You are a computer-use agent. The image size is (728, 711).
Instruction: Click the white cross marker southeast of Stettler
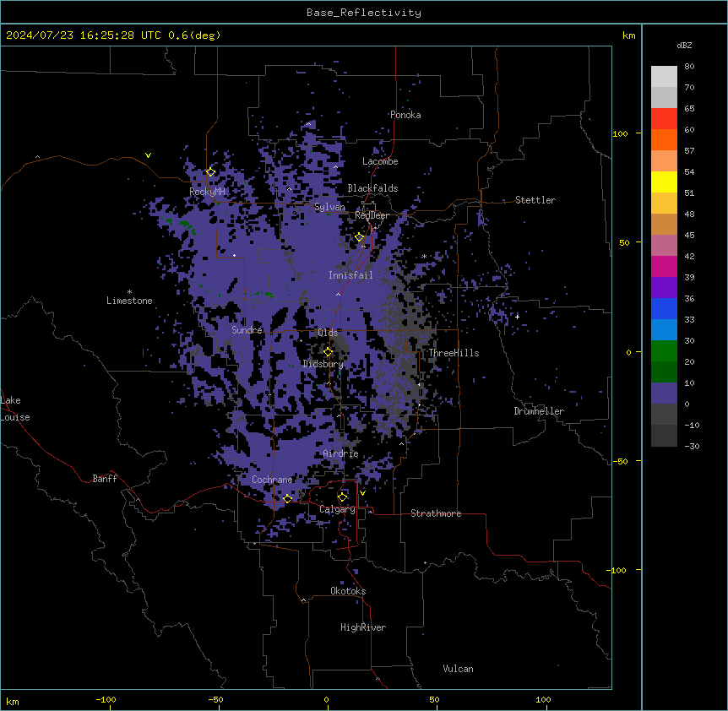click(x=517, y=317)
